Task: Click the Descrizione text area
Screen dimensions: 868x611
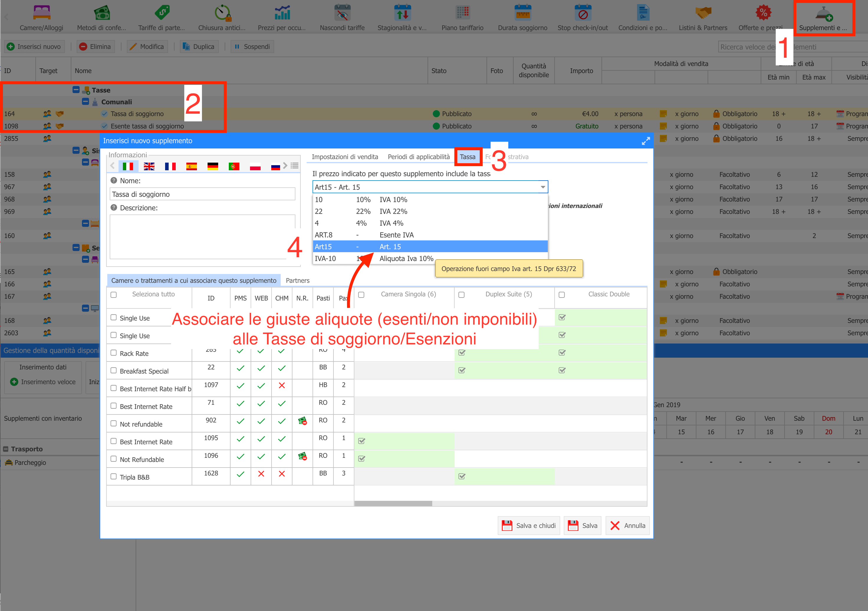Action: (202, 237)
